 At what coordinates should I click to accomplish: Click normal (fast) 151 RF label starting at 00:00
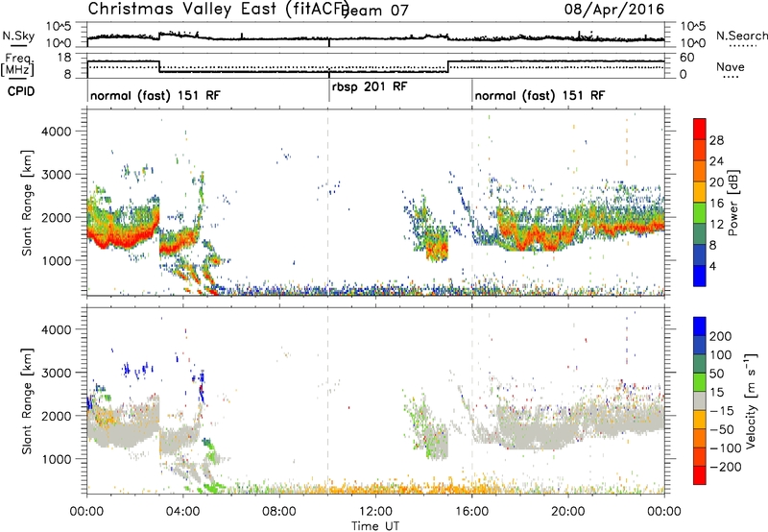coord(156,95)
